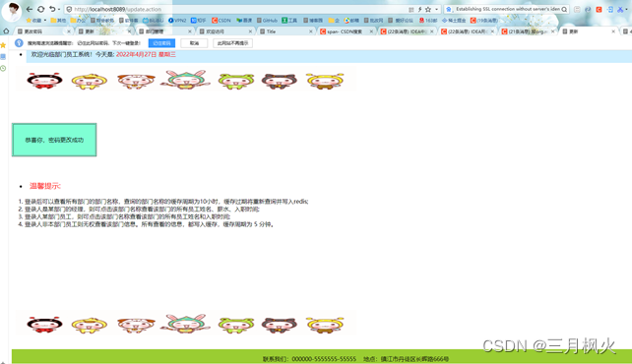This screenshot has width=632, height=364.
Task: Bookmark this page with the star icon
Action: pos(428,9)
